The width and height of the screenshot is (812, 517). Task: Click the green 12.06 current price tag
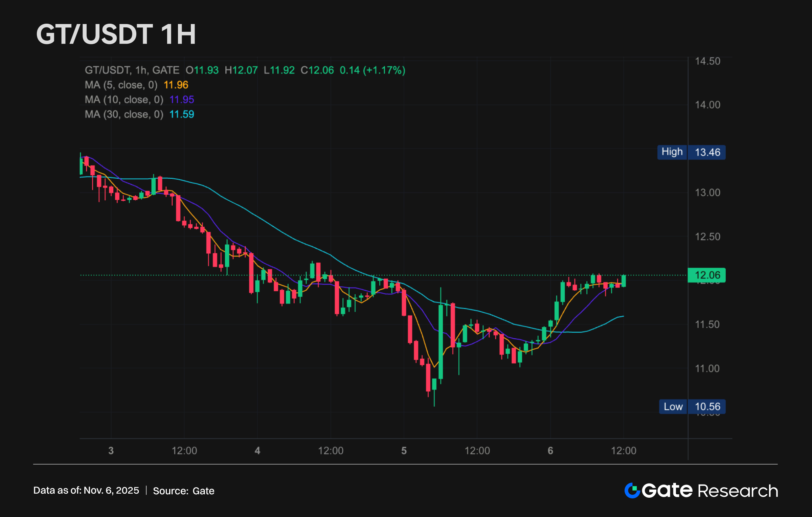pos(707,275)
